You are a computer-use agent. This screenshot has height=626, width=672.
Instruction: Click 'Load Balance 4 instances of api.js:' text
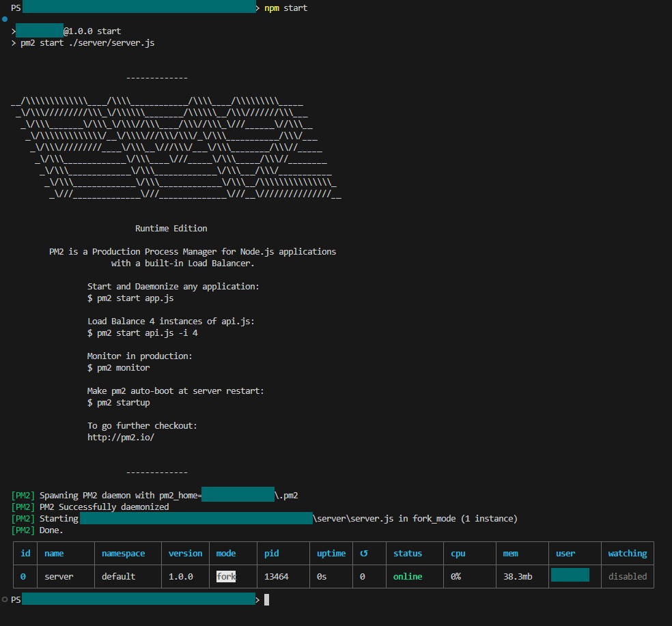click(x=171, y=321)
